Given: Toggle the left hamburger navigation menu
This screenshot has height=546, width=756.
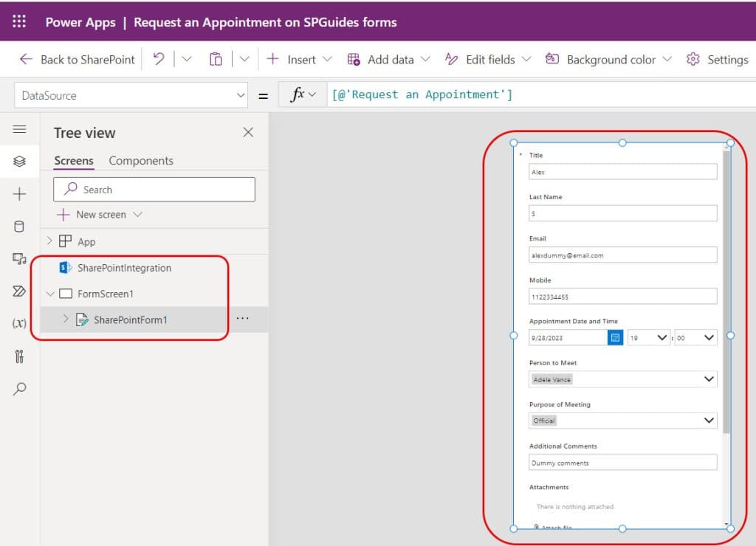Looking at the screenshot, I should click(19, 128).
